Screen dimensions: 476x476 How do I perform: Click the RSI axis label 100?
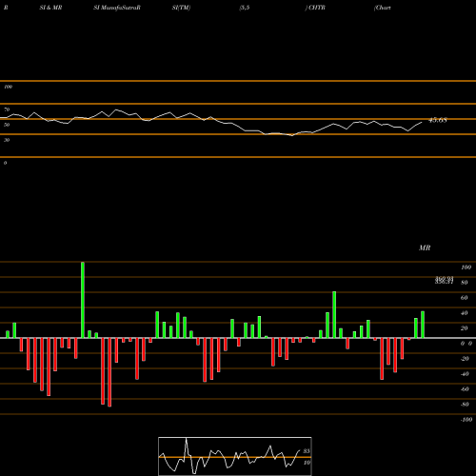click(8, 87)
